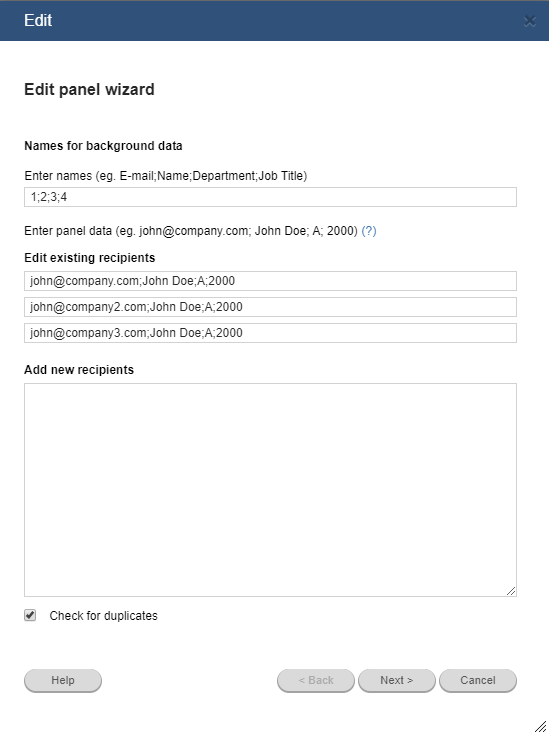Focus the background data names field containing 1;2;3;4

pos(270,197)
